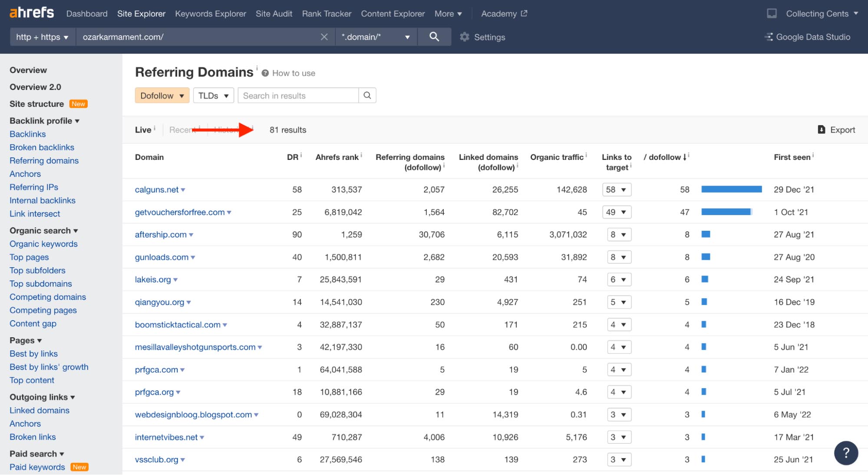The width and height of the screenshot is (868, 475).
Task: Open the Organic keywords report
Action: (x=43, y=244)
